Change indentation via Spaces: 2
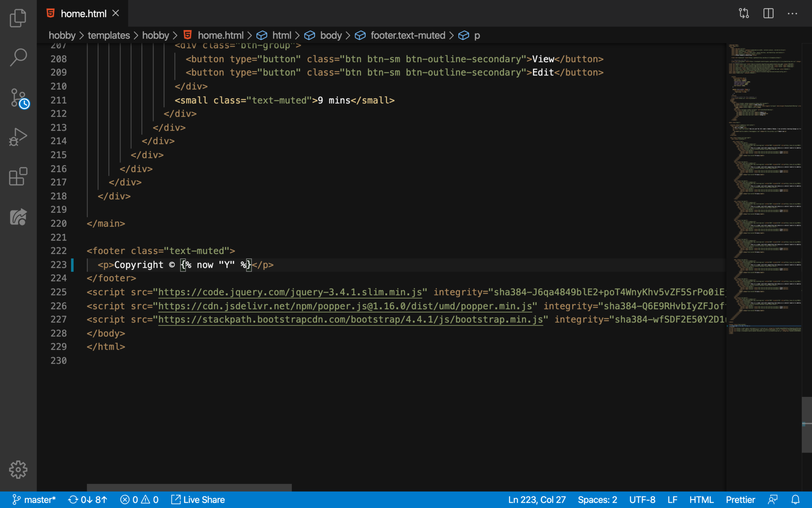The height and width of the screenshot is (508, 812). [x=598, y=500]
